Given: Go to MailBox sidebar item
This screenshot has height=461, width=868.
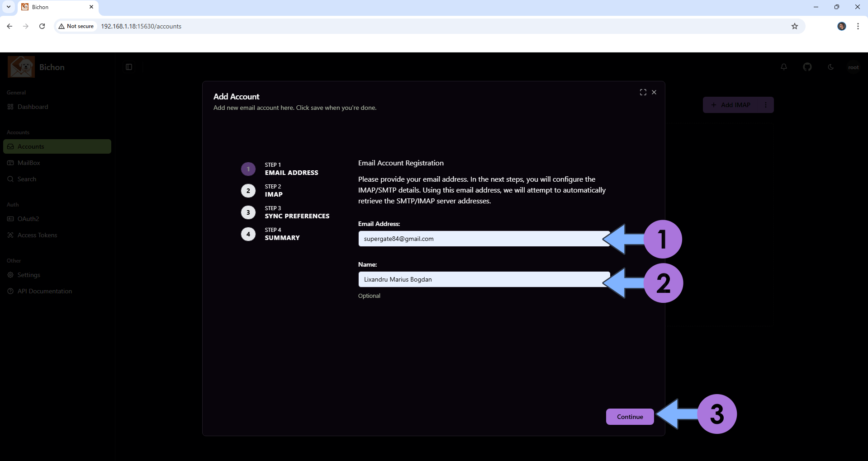Looking at the screenshot, I should [x=29, y=163].
